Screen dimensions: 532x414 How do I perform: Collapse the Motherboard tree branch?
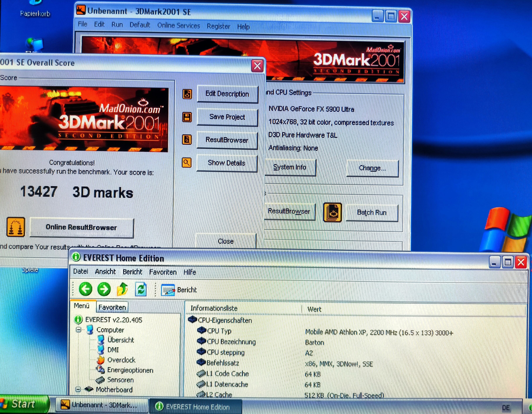point(78,389)
